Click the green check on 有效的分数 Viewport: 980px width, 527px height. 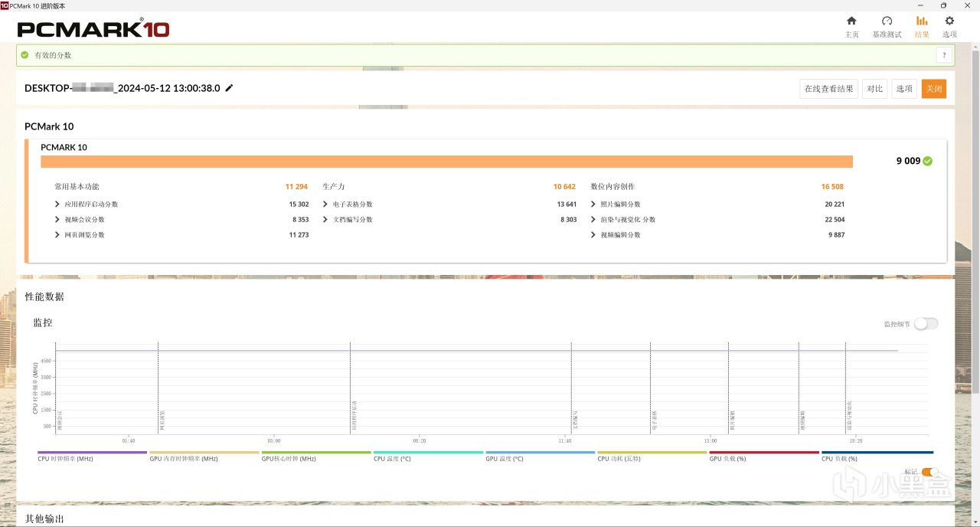point(25,55)
